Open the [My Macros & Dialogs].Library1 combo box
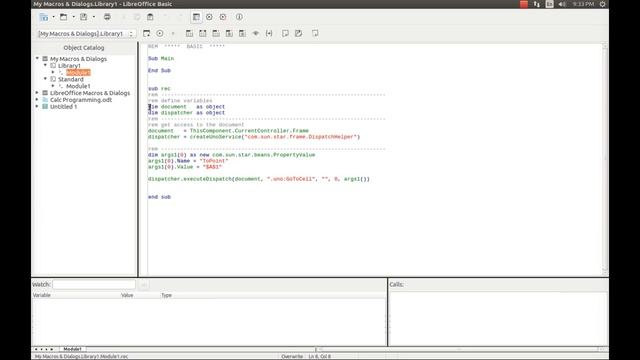The height and width of the screenshot is (360, 640). (x=86, y=33)
